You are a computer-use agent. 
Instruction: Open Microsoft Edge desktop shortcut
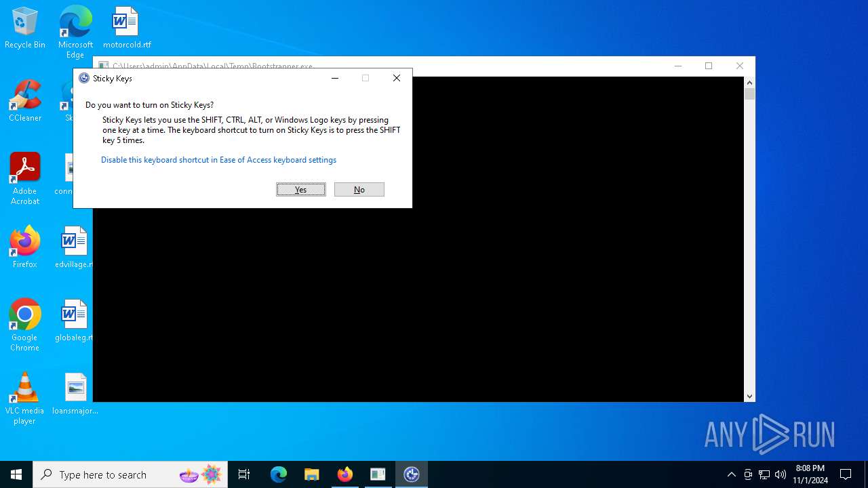tap(75, 33)
